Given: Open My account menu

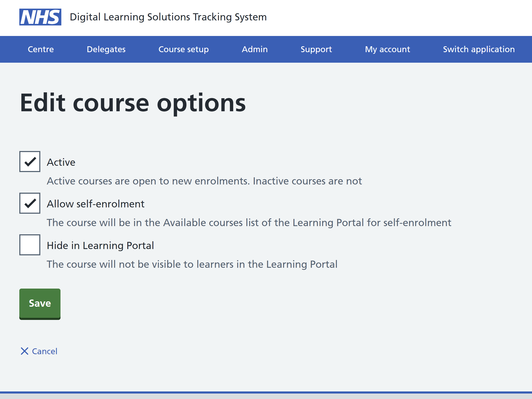Looking at the screenshot, I should pos(387,49).
